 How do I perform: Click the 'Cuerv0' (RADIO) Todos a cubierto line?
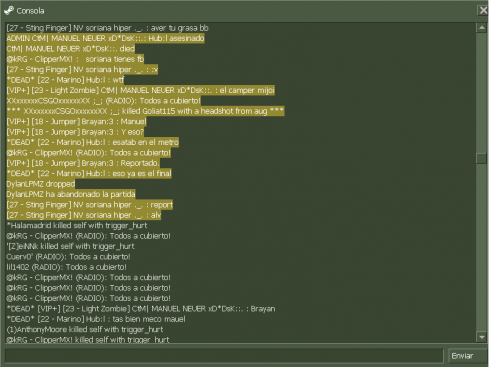click(x=68, y=257)
